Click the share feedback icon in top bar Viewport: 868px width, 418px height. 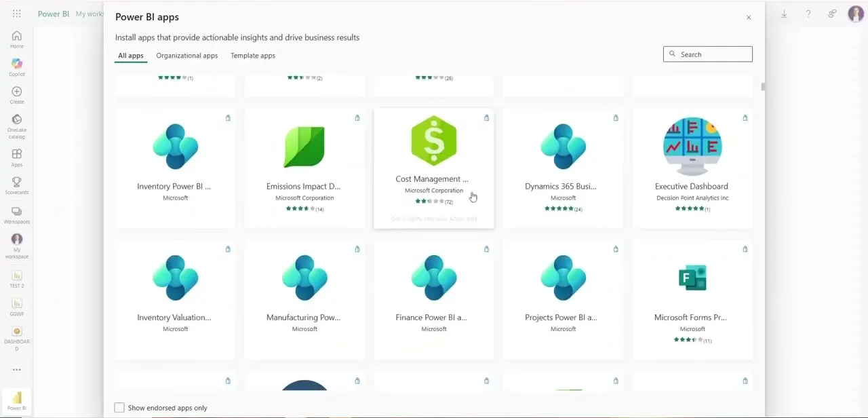click(x=832, y=14)
